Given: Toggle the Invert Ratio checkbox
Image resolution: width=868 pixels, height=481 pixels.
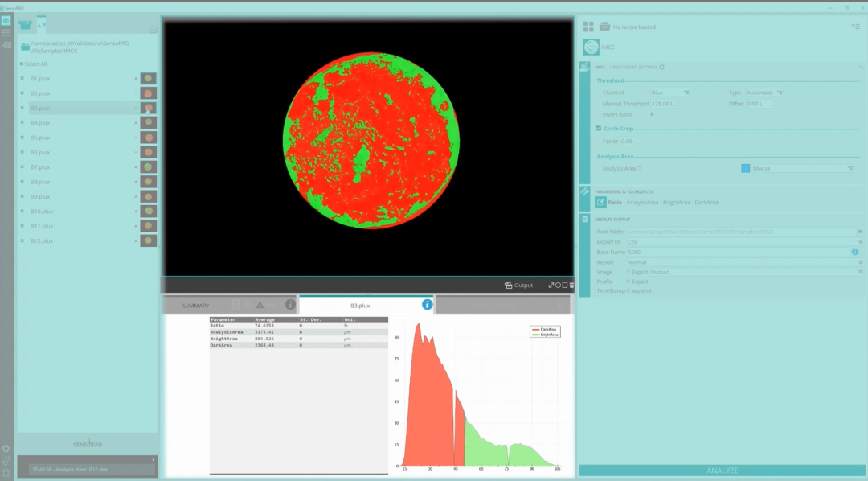Looking at the screenshot, I should click(652, 114).
